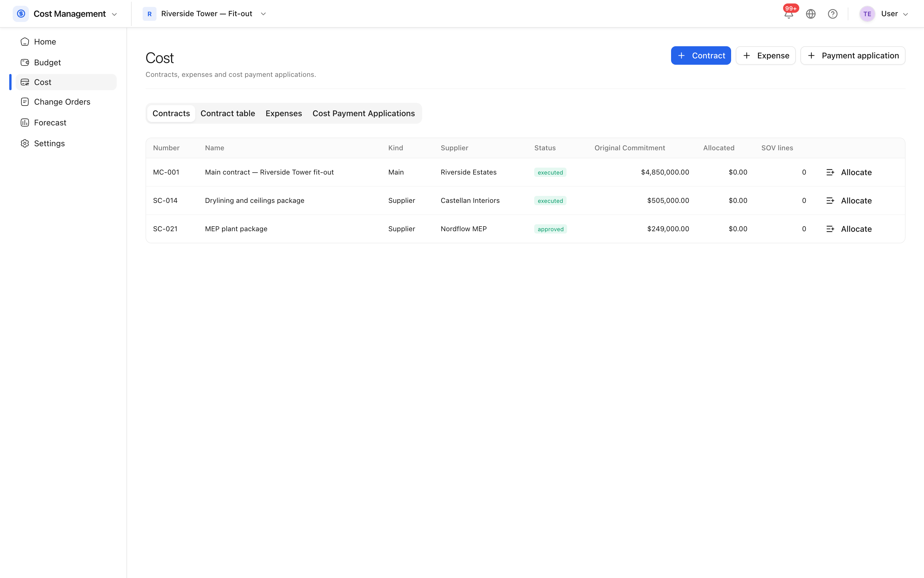Add a new Contract
Viewport: 924px width, 578px height.
pyautogui.click(x=701, y=55)
